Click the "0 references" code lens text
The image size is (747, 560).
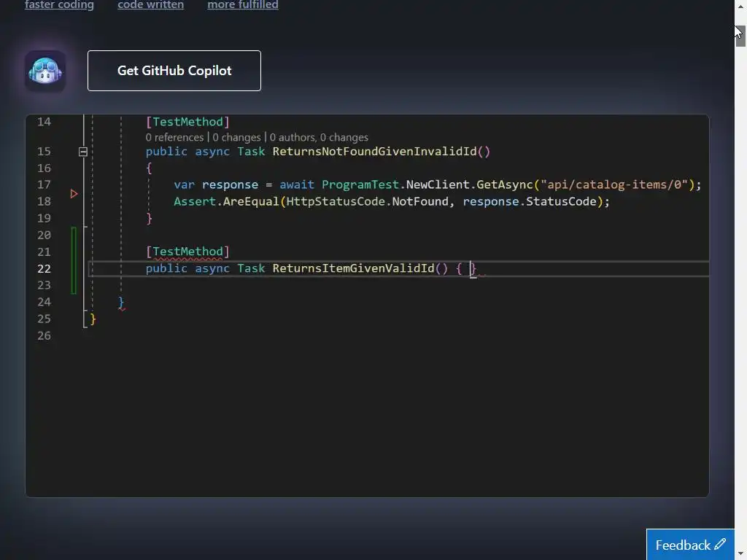[x=174, y=138]
